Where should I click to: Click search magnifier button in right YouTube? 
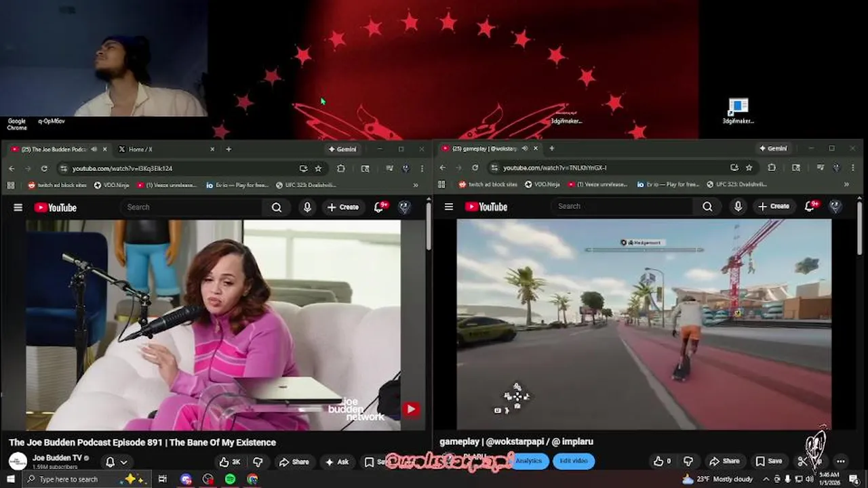tap(707, 206)
